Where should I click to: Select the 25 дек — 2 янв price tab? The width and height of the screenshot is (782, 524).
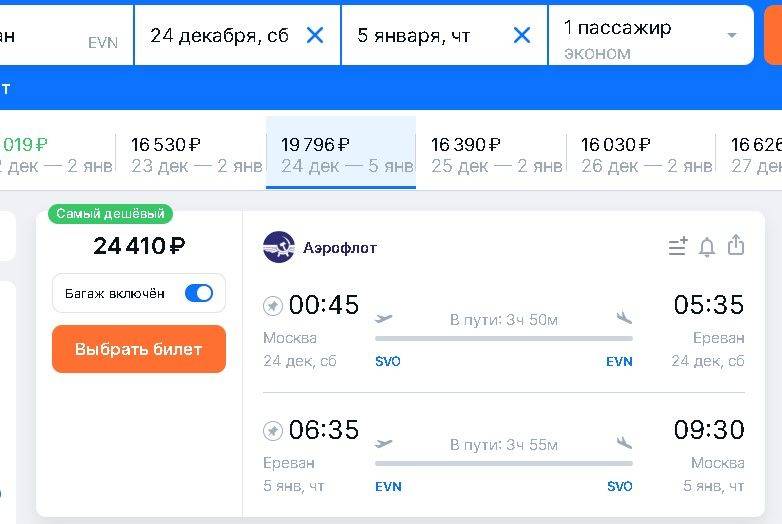coord(495,155)
